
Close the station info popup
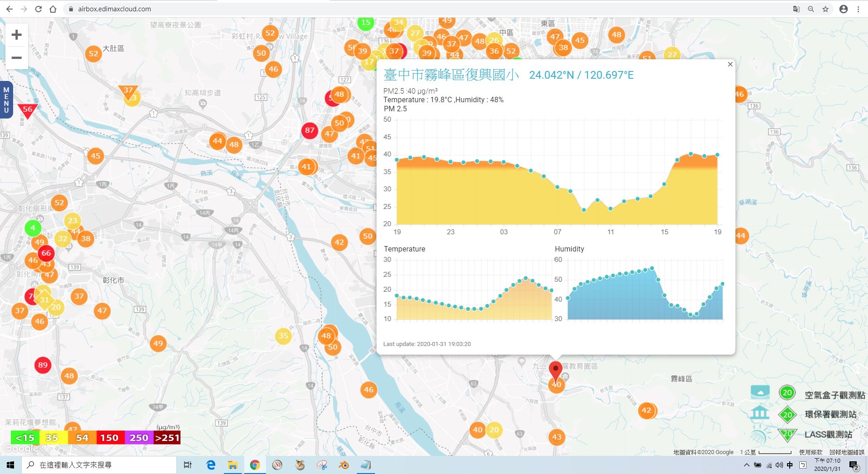(x=730, y=64)
